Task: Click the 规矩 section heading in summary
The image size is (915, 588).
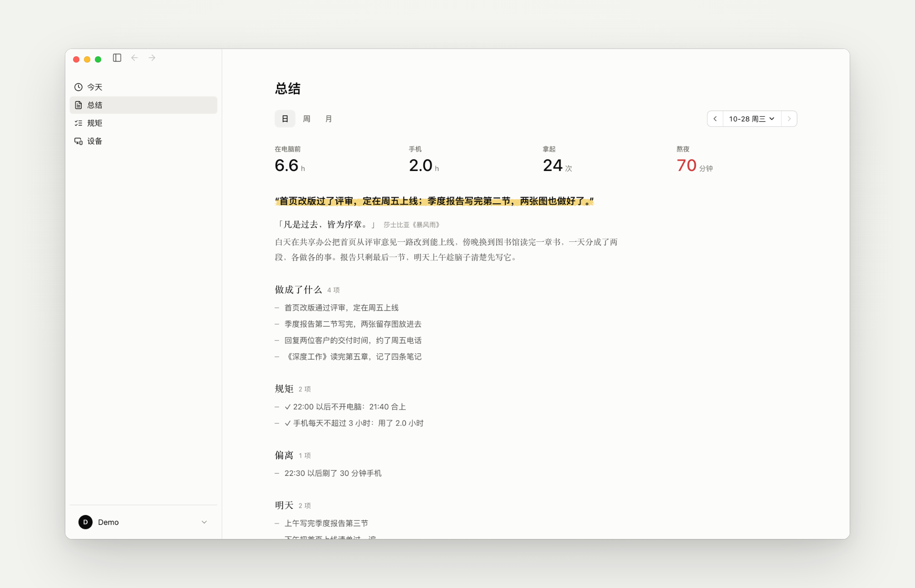Action: point(284,389)
